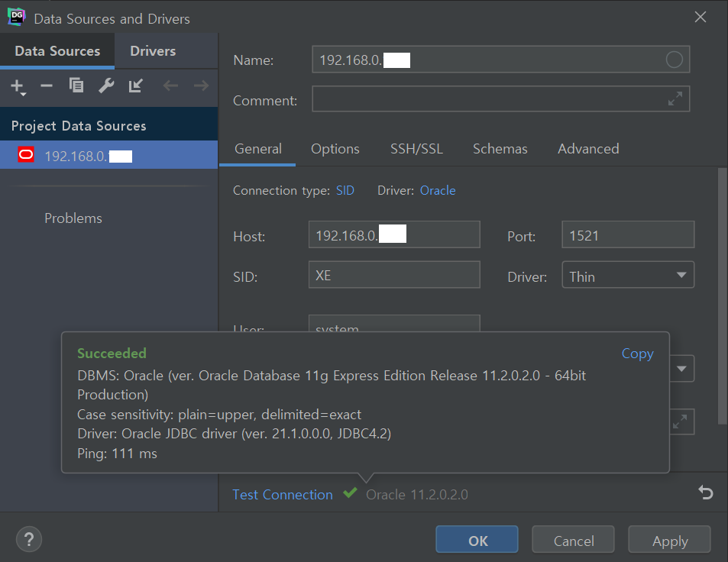Click the Succeeded status text
Viewport: 728px width, 562px height.
[112, 354]
